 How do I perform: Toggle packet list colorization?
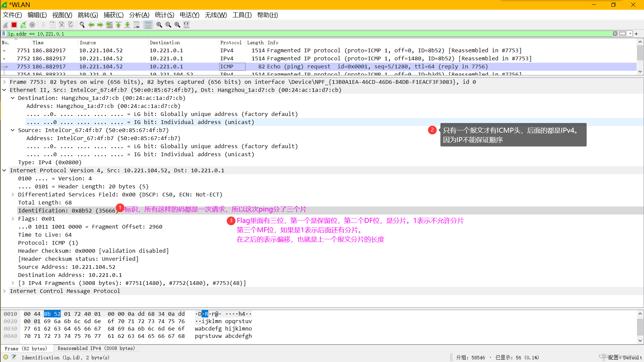point(148,25)
